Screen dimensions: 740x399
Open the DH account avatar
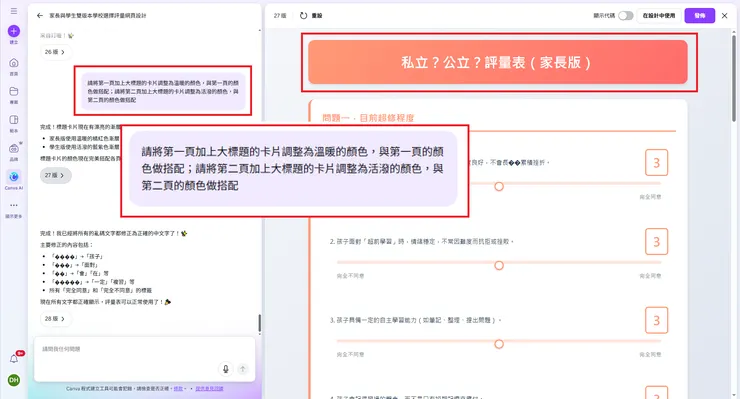14,380
